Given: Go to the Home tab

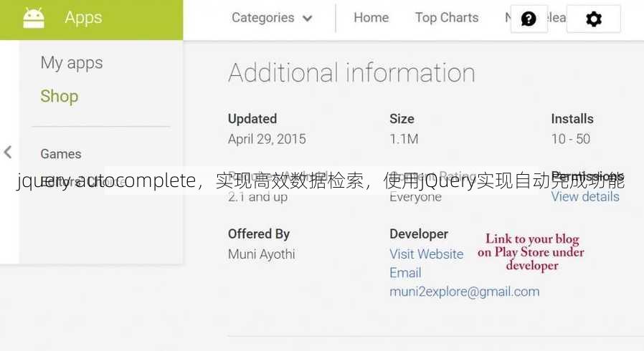Looking at the screenshot, I should coord(371,18).
